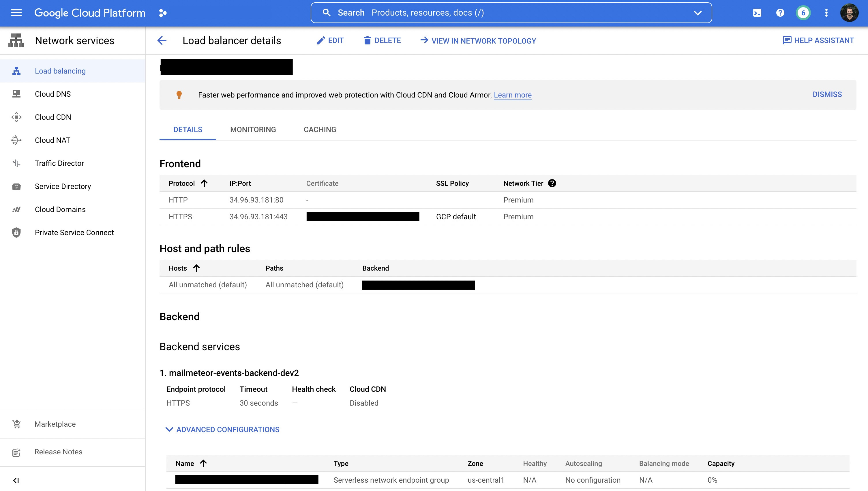Open Traffic Director in sidebar
The height and width of the screenshot is (491, 868).
[x=59, y=163]
